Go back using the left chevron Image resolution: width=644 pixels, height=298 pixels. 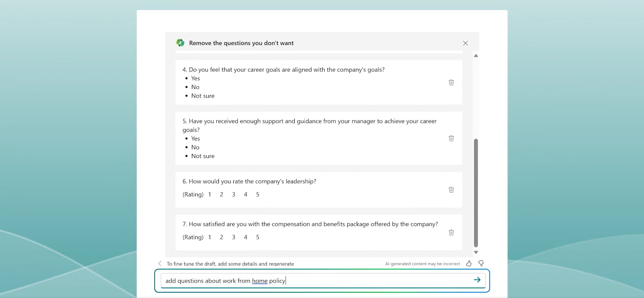pos(160,264)
